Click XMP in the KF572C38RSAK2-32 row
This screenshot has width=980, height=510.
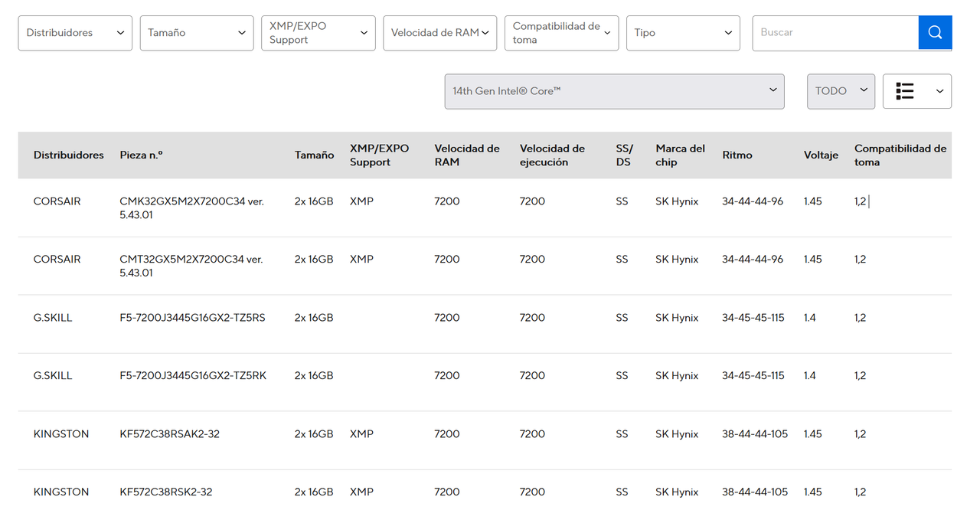361,434
